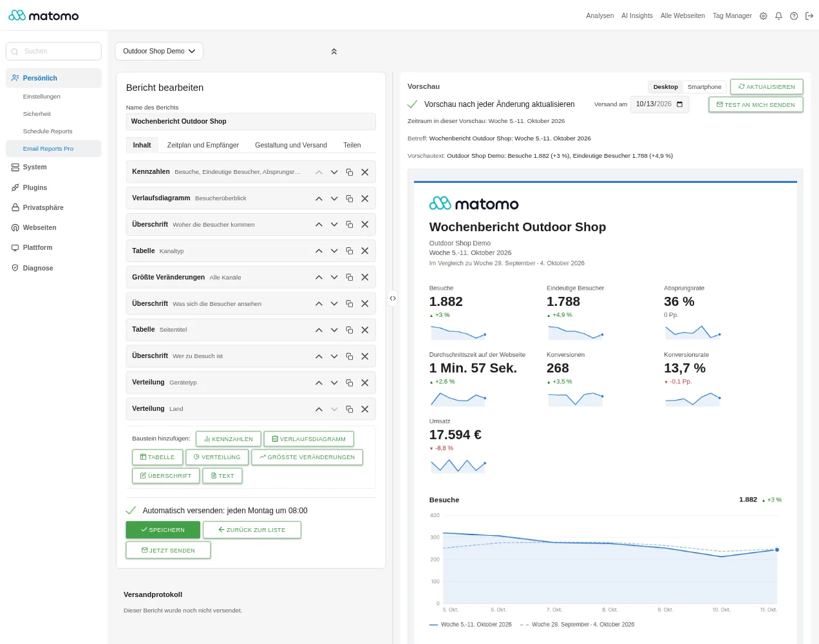Open the Outdoor Shop Demo site selector
The width and height of the screenshot is (819, 644).
pos(159,52)
